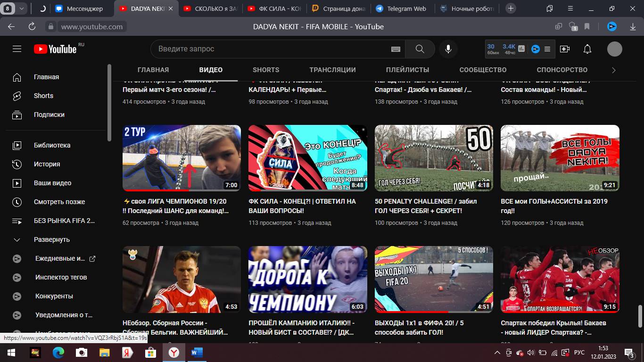Viewport: 644px width, 362px height.
Task: Switch to the СООБЩЕСТВО channel tab
Action: tap(483, 70)
